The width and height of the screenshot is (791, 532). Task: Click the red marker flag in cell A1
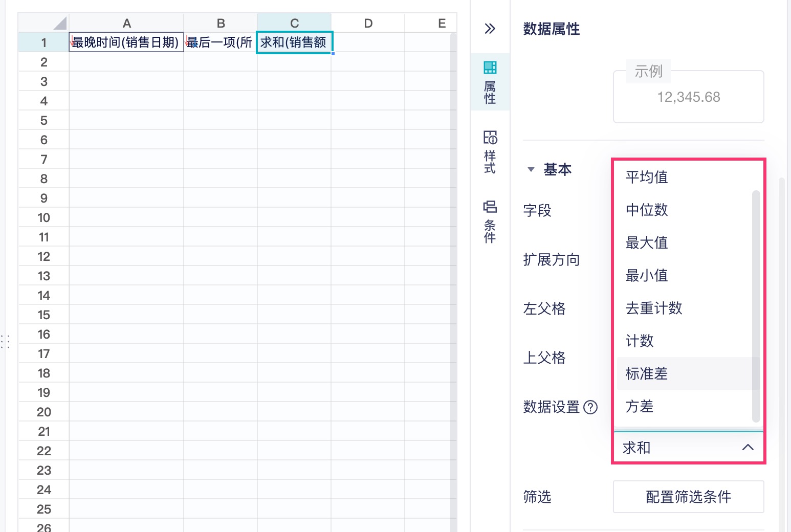point(72,38)
